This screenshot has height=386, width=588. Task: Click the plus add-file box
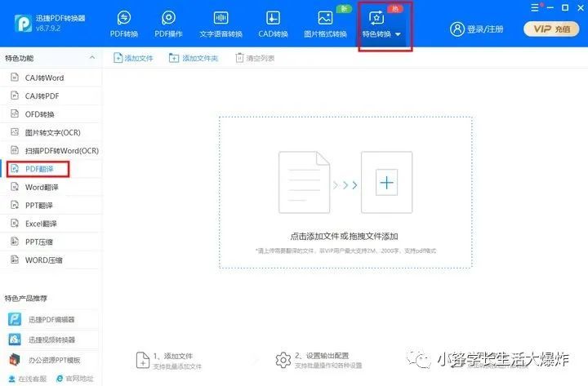coord(386,183)
